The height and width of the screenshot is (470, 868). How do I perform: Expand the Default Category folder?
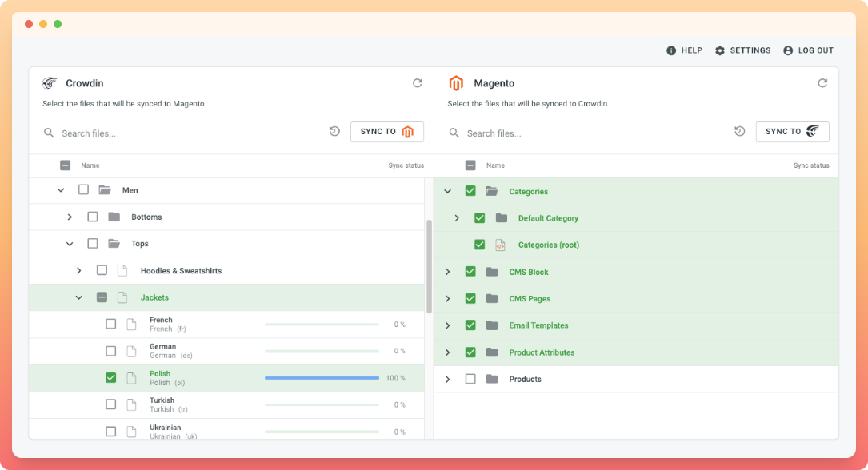457,218
